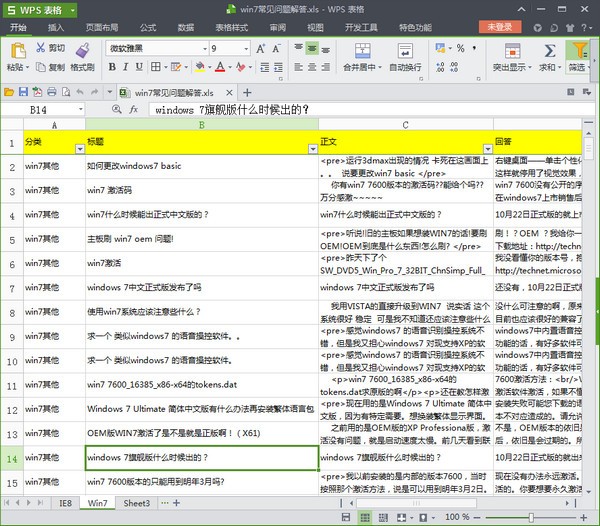
Task: Expand the 正文 column filter dropdown
Action: click(x=488, y=149)
